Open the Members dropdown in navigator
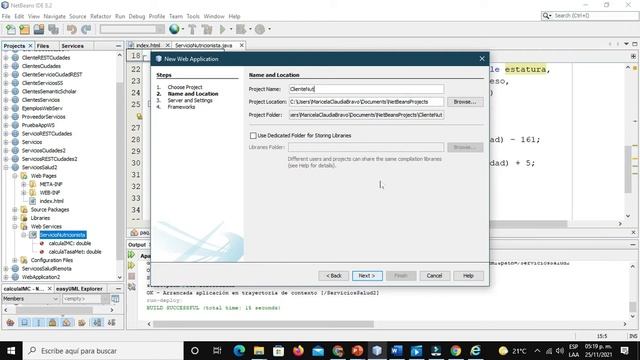Screen dimensions: 640x360 [x=31, y=299]
